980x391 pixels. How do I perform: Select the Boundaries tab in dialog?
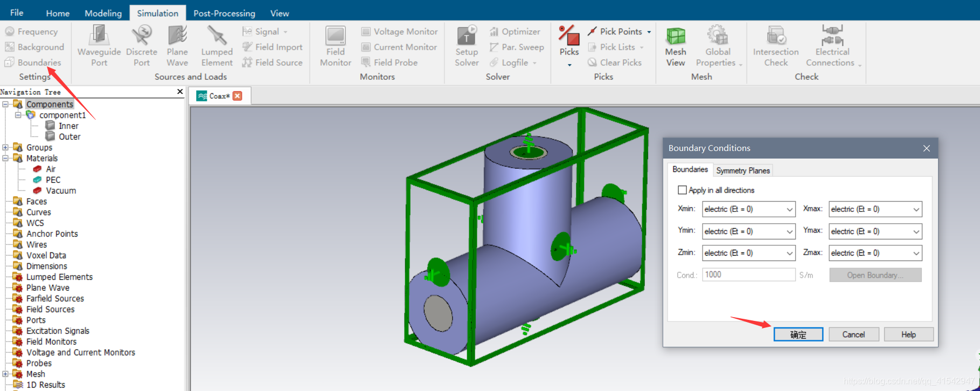click(690, 169)
